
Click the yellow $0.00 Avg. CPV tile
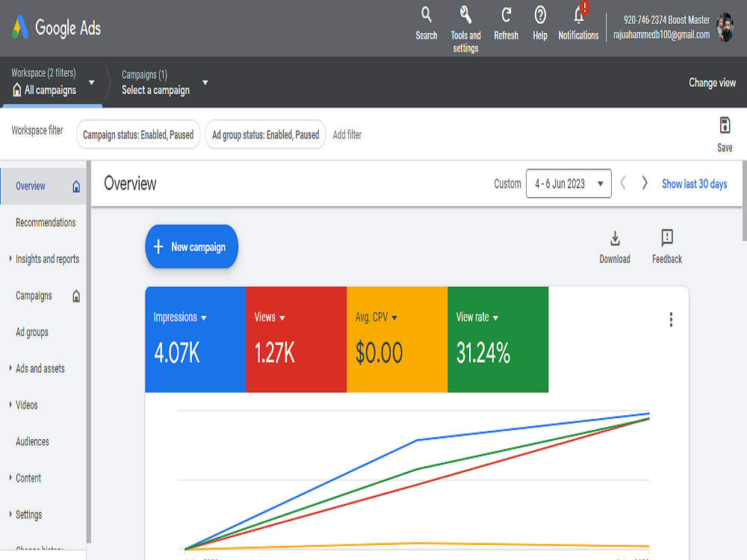tap(397, 340)
